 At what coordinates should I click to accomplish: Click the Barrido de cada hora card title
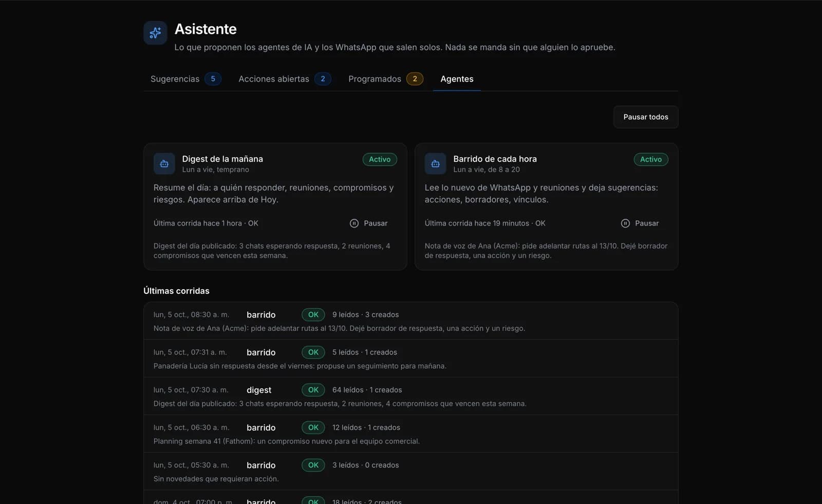click(x=495, y=159)
